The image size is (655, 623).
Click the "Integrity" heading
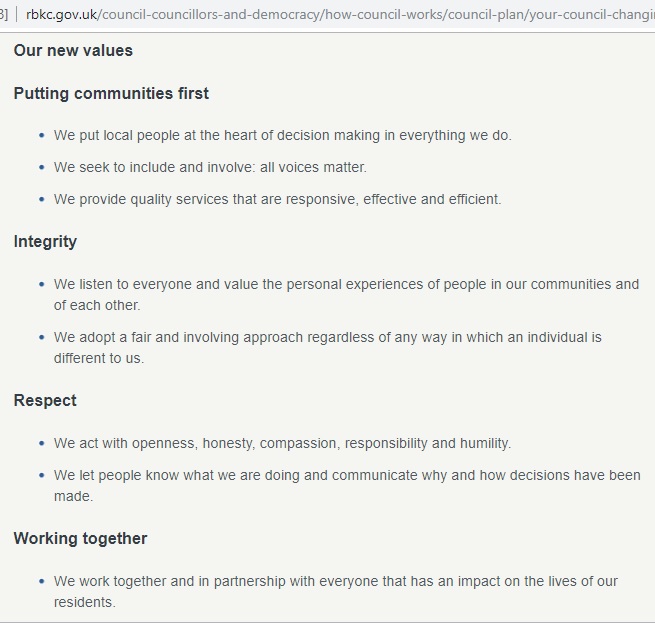[45, 241]
